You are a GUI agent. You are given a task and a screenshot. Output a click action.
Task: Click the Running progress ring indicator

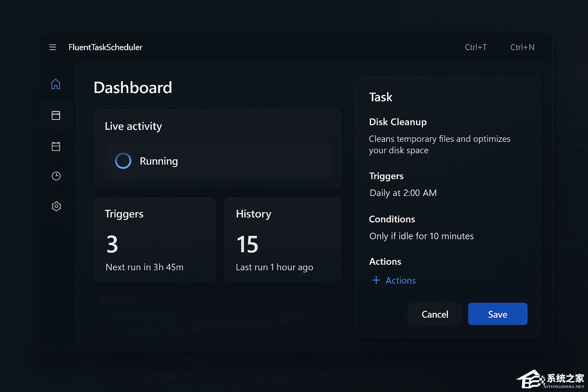[x=123, y=161]
